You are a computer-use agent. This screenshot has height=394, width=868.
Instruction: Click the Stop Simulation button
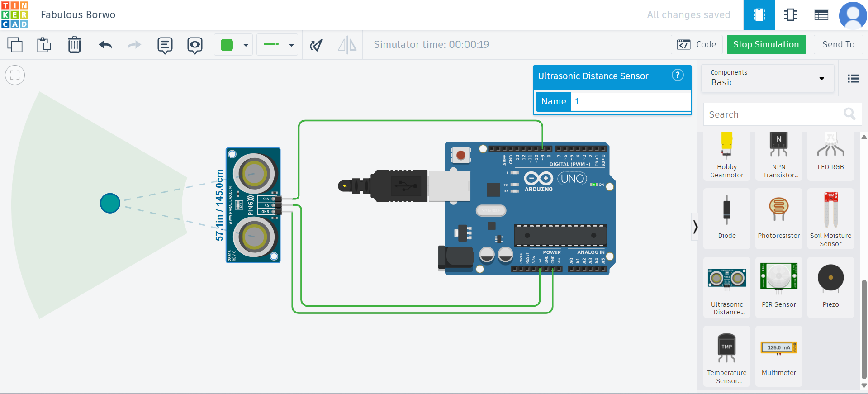(x=766, y=44)
